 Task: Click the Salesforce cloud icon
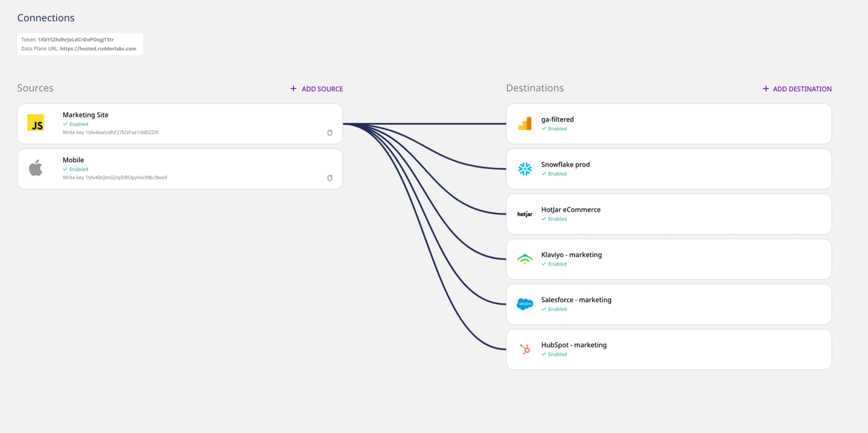(525, 304)
